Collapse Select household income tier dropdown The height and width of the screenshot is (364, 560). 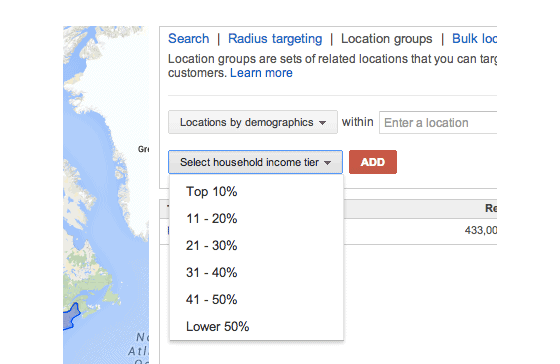click(255, 162)
